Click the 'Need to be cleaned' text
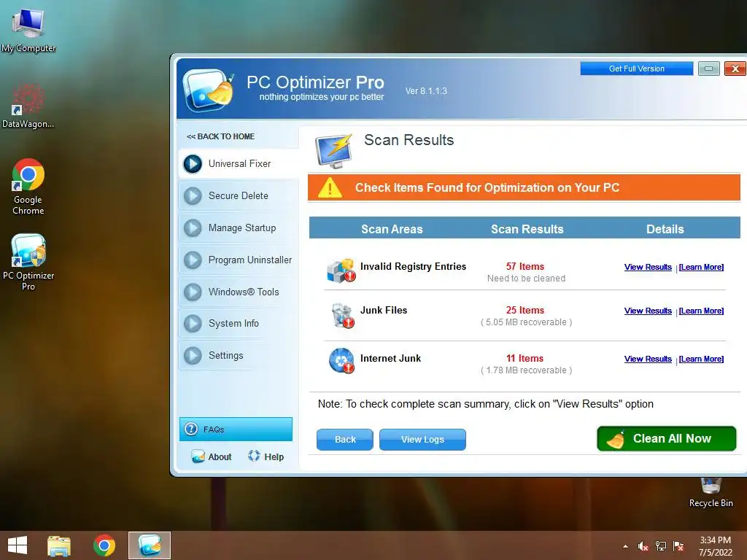Screen dimensions: 747x560 526,279
